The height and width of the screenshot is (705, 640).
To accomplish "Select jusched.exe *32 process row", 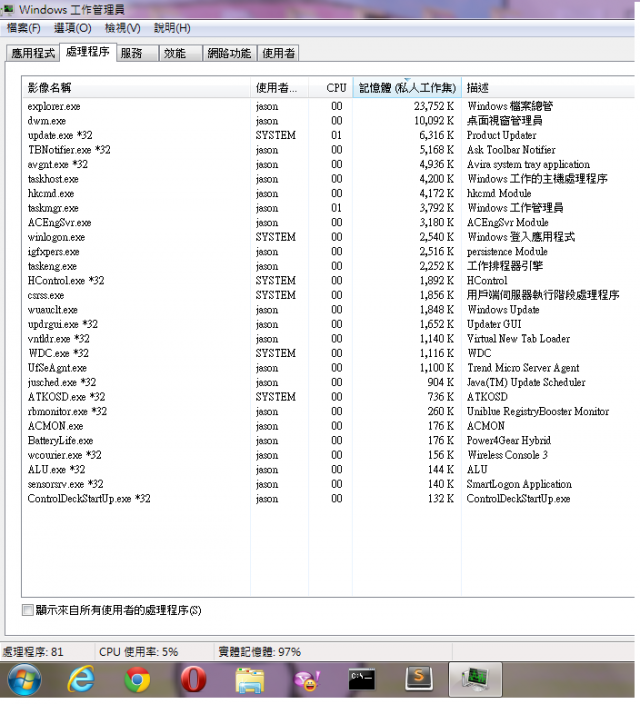I will tap(328, 383).
